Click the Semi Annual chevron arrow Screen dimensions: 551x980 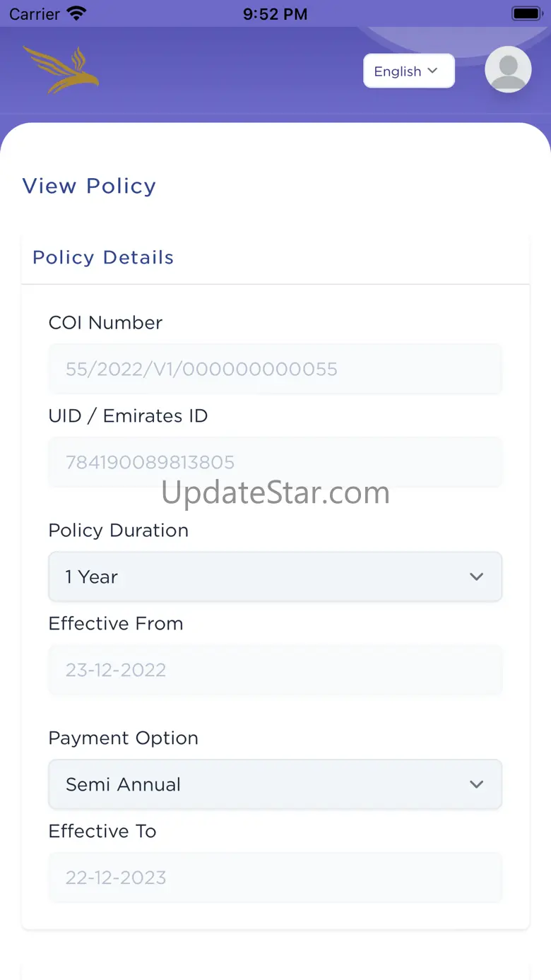(477, 784)
